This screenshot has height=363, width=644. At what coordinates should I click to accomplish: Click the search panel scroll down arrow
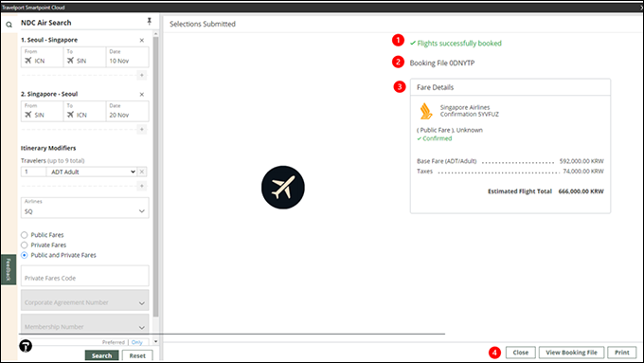click(x=155, y=341)
